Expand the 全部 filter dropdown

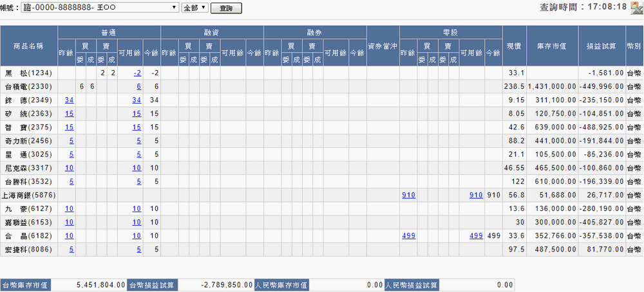coord(194,8)
